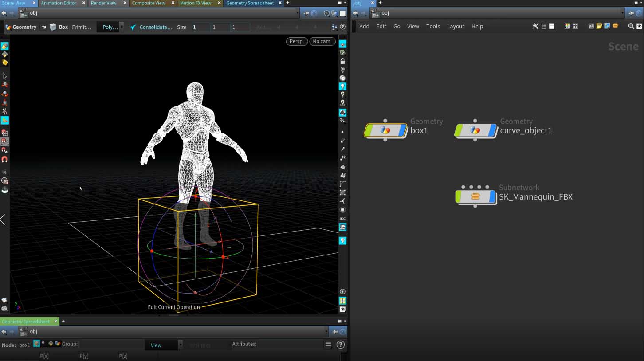This screenshot has width=644, height=361.
Task: Toggle the Consolidate checkbox
Action: [133, 27]
